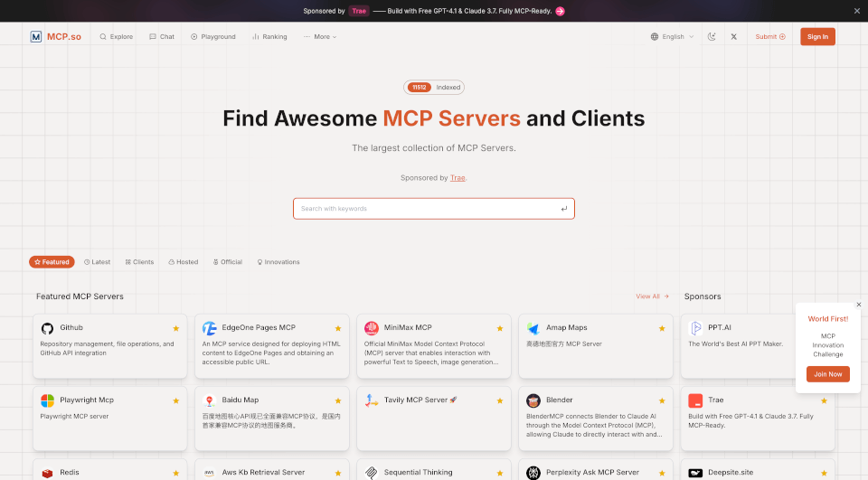Open the X (Twitter) icon link
The height and width of the screenshot is (480, 868).
(x=733, y=37)
